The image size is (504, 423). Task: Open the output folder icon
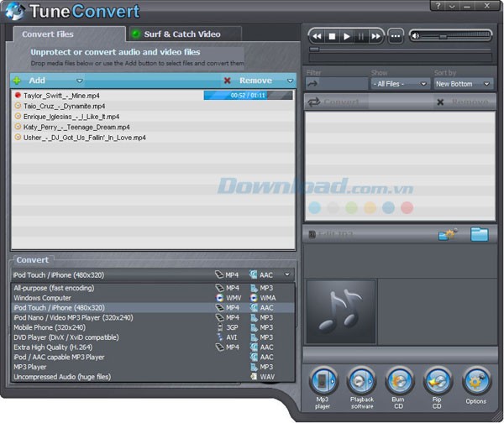480,234
